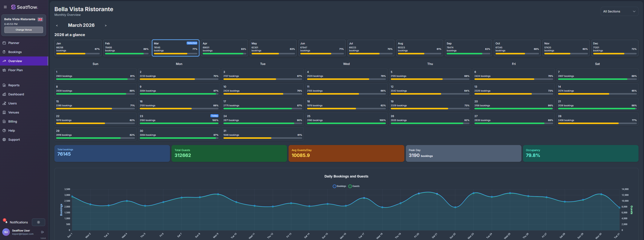Screen dimensions: 644x240
Task: Open day 23 Today calendar cell
Action: (179, 119)
